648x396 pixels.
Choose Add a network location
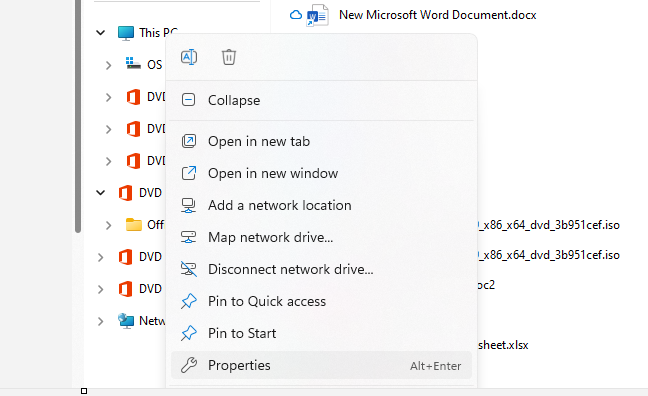click(321, 205)
